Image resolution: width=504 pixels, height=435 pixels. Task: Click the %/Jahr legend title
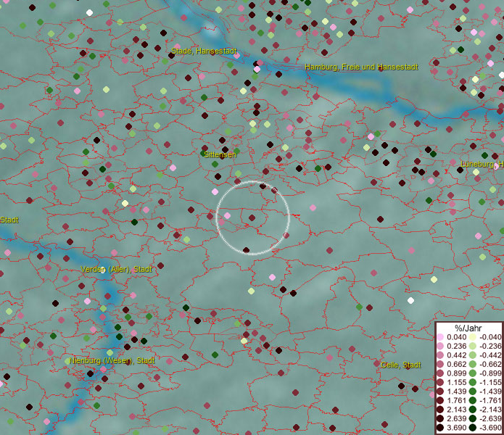pyautogui.click(x=468, y=328)
